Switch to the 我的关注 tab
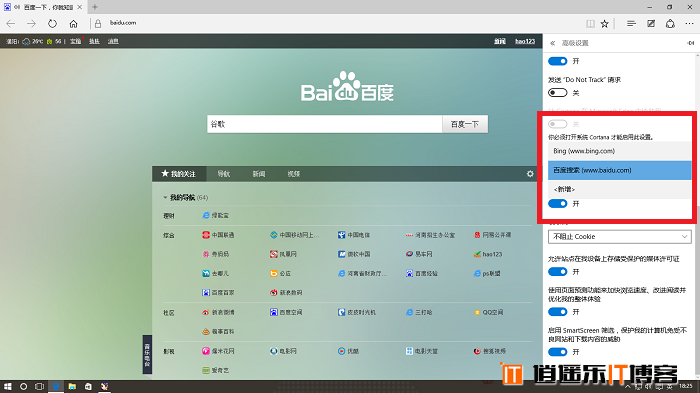The width and height of the screenshot is (700, 393). [179, 174]
